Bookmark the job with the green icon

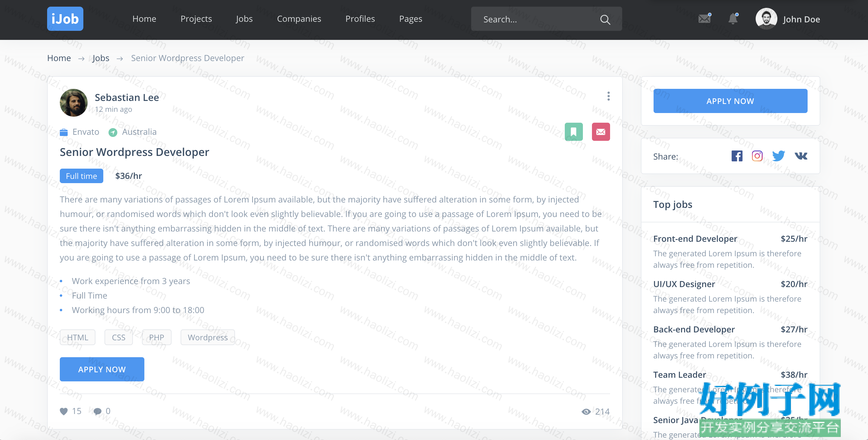[574, 132]
